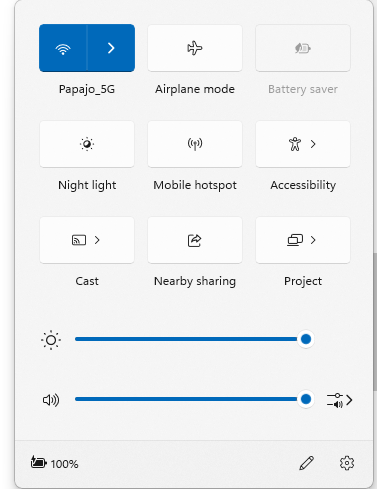The image size is (377, 489).
Task: Edit quick settings with pencil icon
Action: pos(306,463)
